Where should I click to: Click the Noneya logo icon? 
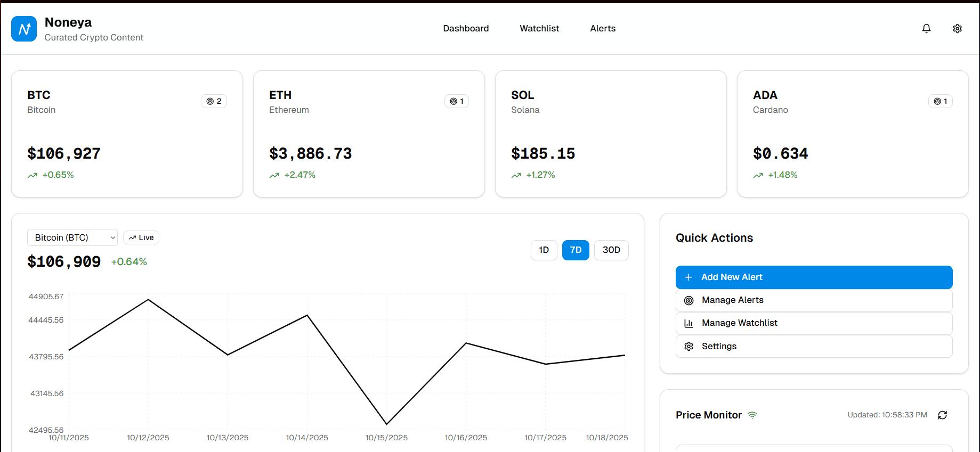pyautogui.click(x=24, y=29)
